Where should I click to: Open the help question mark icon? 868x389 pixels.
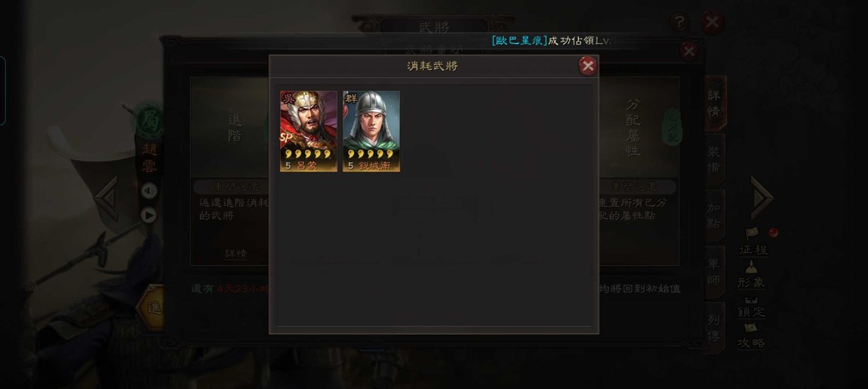pos(679,22)
